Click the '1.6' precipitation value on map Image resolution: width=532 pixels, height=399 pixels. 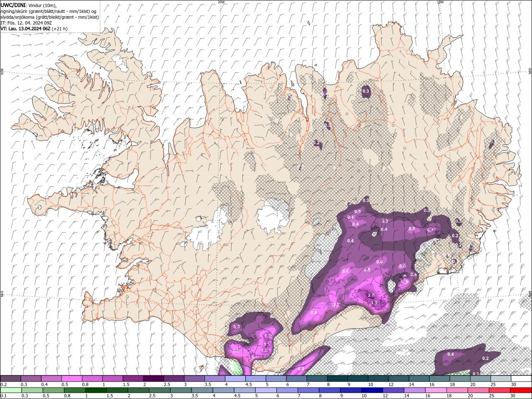251,357
